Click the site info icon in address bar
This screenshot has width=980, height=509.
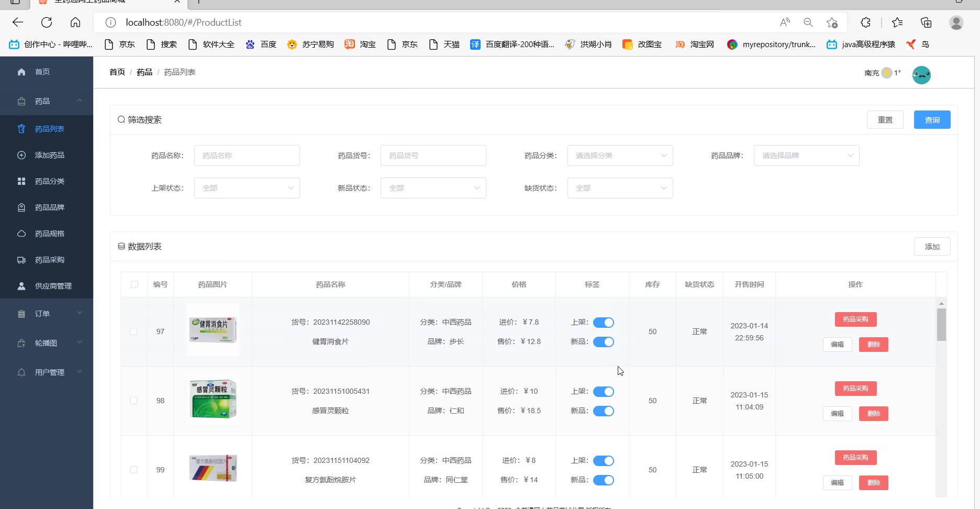tap(110, 23)
